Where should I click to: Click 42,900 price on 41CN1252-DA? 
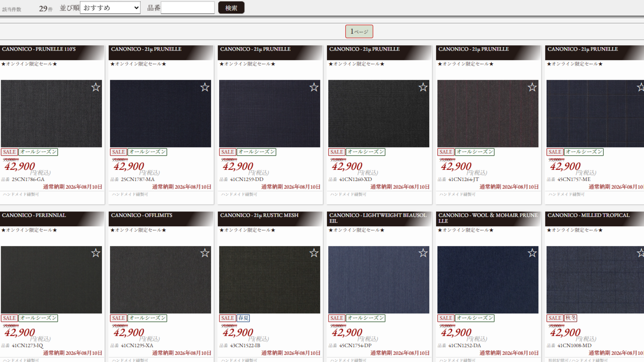coord(456,332)
